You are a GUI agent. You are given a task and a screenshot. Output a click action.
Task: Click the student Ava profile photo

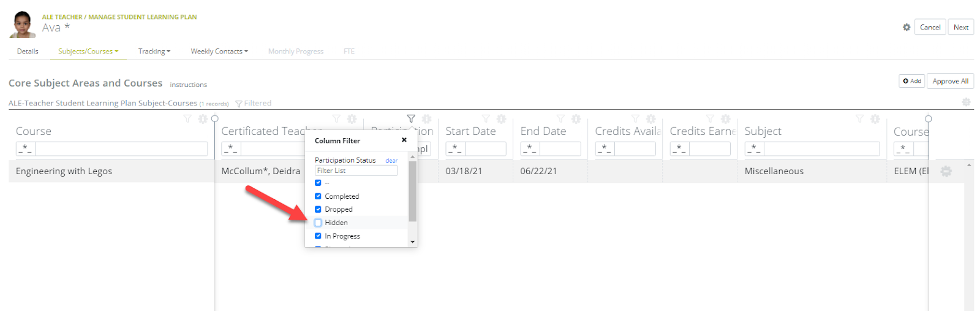23,25
